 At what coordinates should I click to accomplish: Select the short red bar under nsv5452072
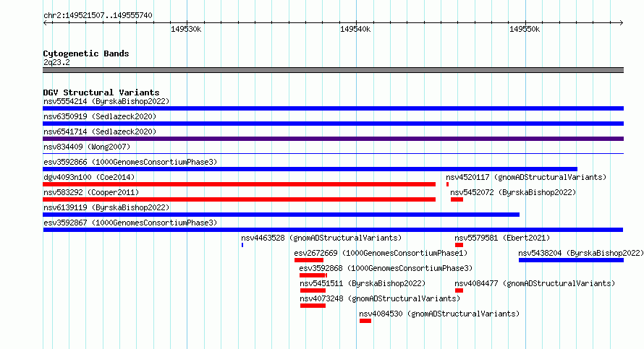457,199
